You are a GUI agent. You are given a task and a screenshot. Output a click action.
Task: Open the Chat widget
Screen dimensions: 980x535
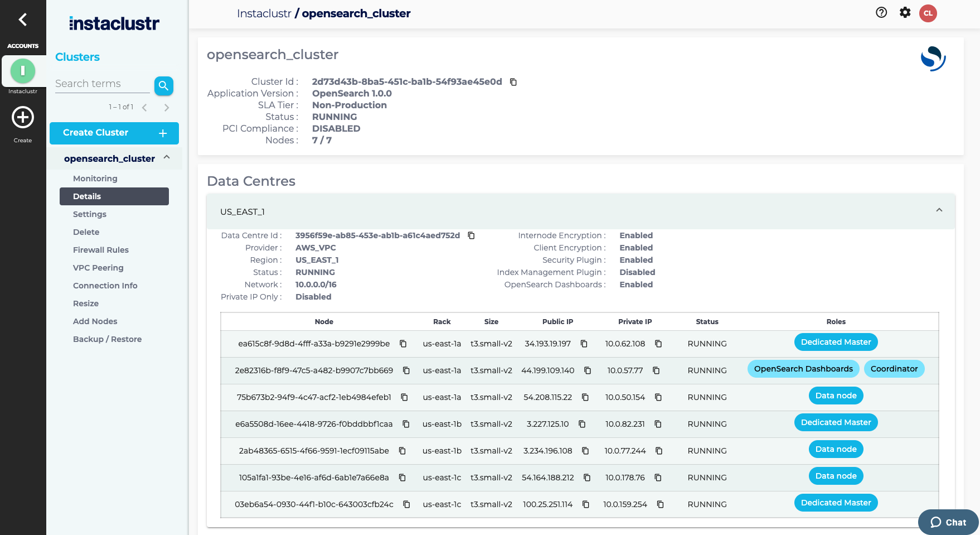coord(948,522)
